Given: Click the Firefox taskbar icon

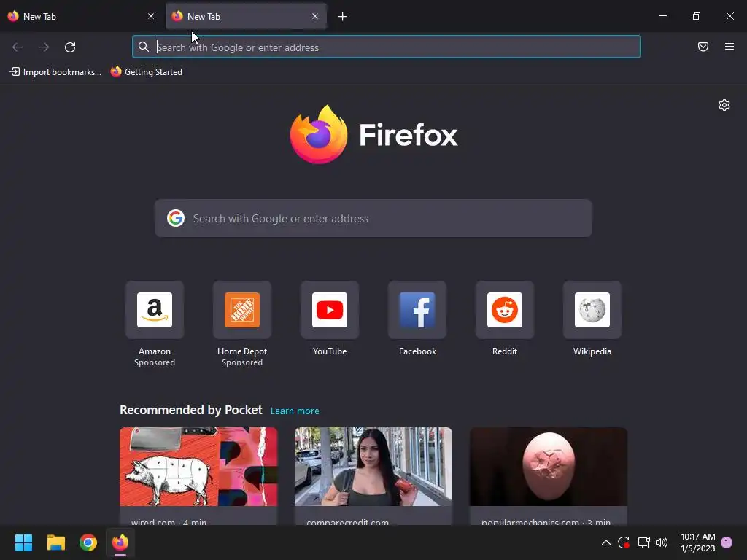Looking at the screenshot, I should point(120,542).
